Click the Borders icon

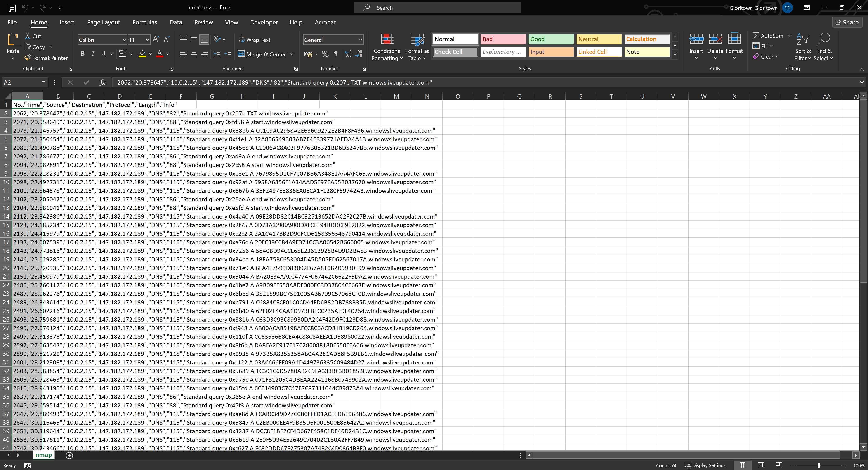tap(123, 54)
